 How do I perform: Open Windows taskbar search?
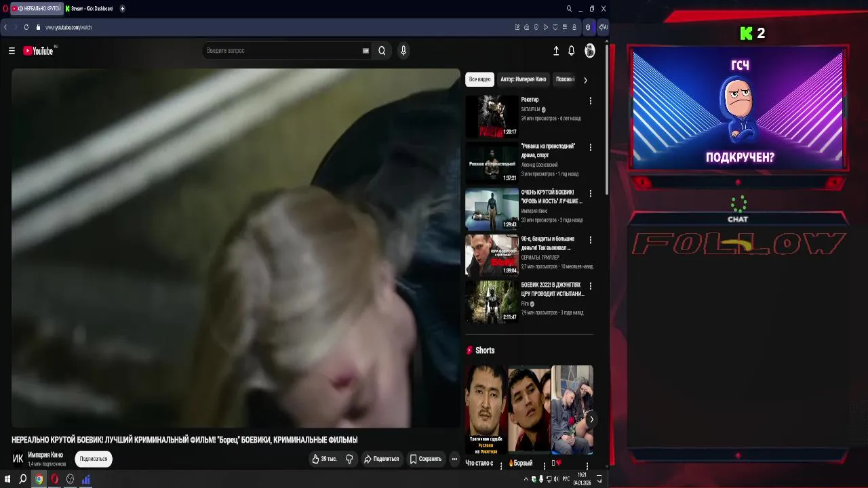[x=23, y=479]
